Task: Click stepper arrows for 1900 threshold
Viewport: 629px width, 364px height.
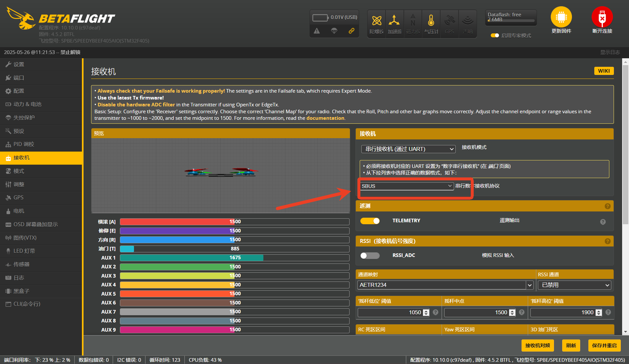Action: coord(599,313)
